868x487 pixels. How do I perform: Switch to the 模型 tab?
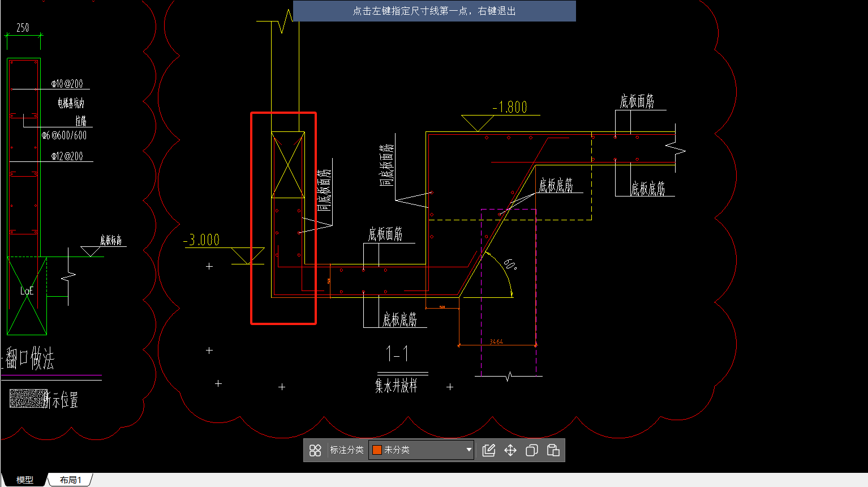pos(24,480)
